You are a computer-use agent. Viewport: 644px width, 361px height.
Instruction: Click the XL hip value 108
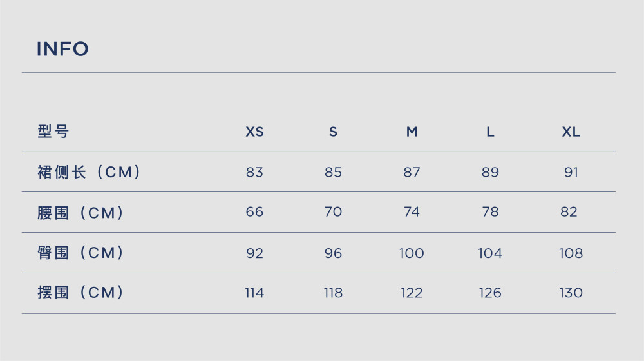tap(571, 253)
